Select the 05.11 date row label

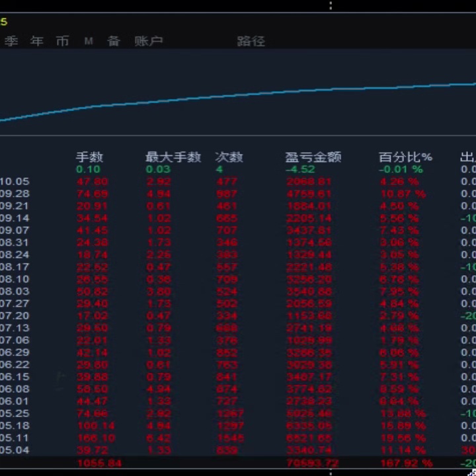14,438
